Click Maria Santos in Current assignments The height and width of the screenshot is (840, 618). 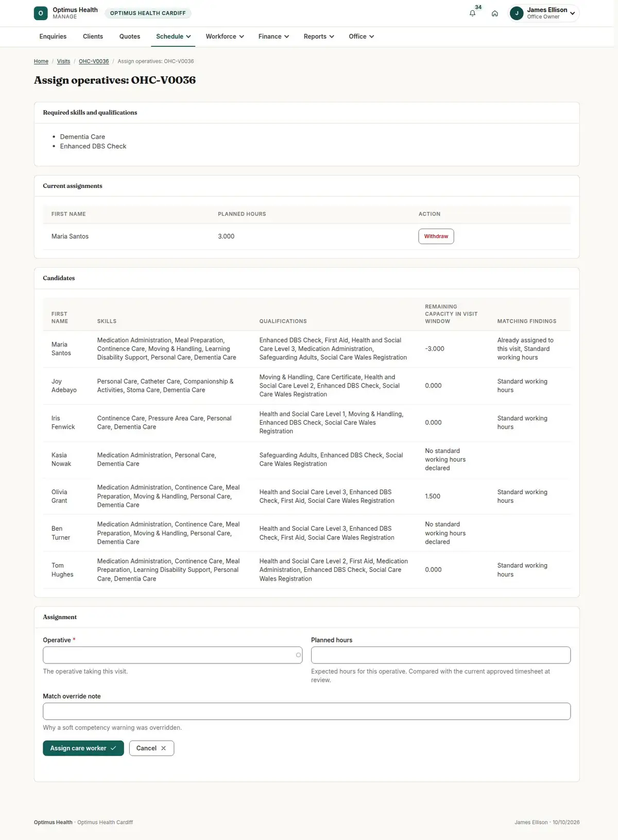(x=70, y=236)
